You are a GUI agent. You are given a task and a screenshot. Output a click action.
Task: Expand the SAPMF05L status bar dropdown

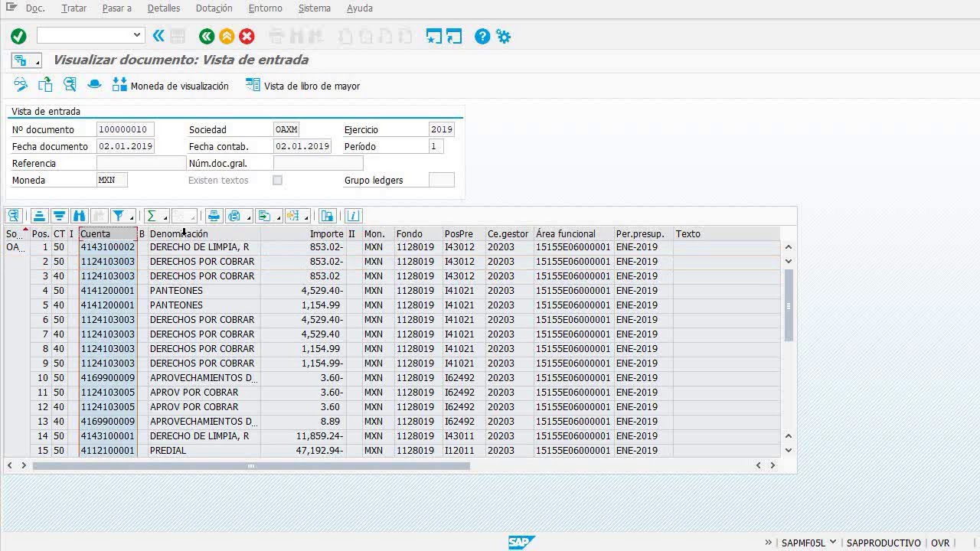coord(832,543)
